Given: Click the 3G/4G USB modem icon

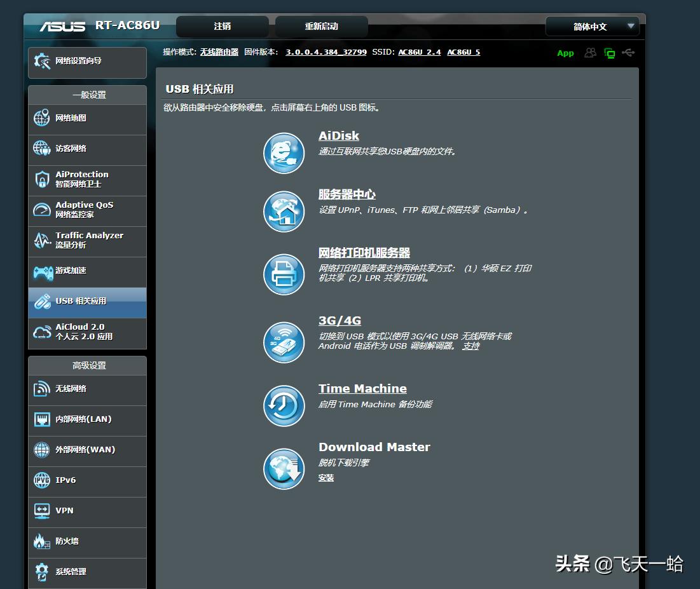Looking at the screenshot, I should 284,342.
